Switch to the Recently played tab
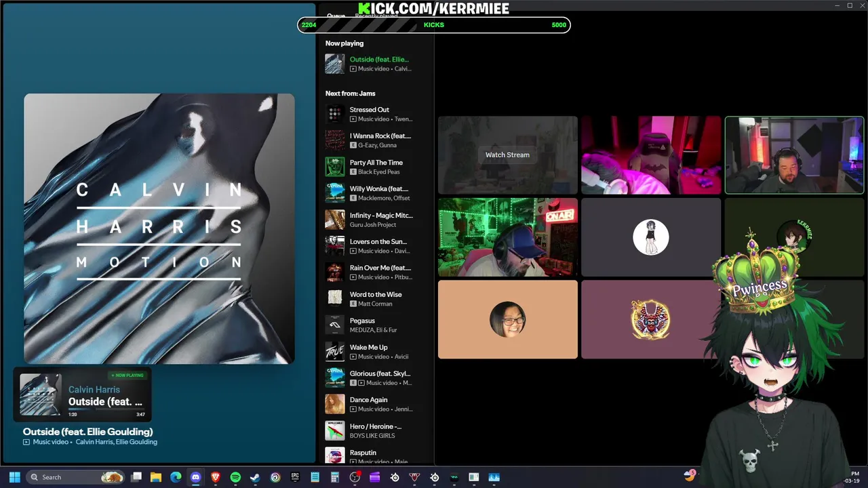The image size is (868, 488). click(376, 16)
